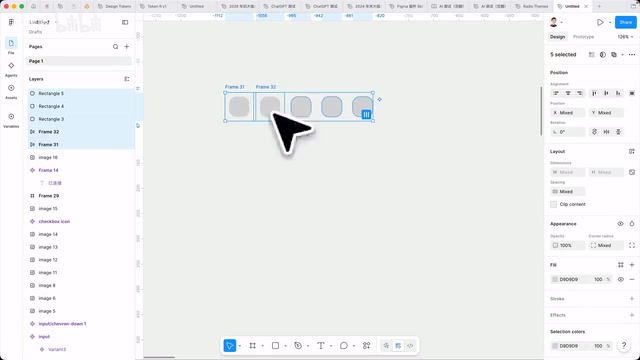Enable the Clip content checkbox
This screenshot has width=640, height=360.
tap(553, 204)
